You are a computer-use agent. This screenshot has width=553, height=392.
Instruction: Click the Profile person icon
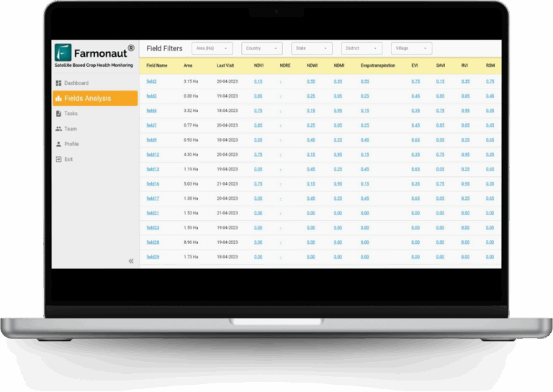pos(58,144)
